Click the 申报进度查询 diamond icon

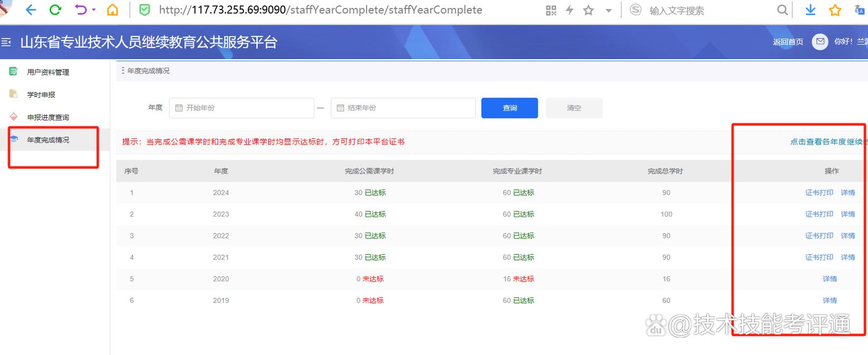coord(14,117)
